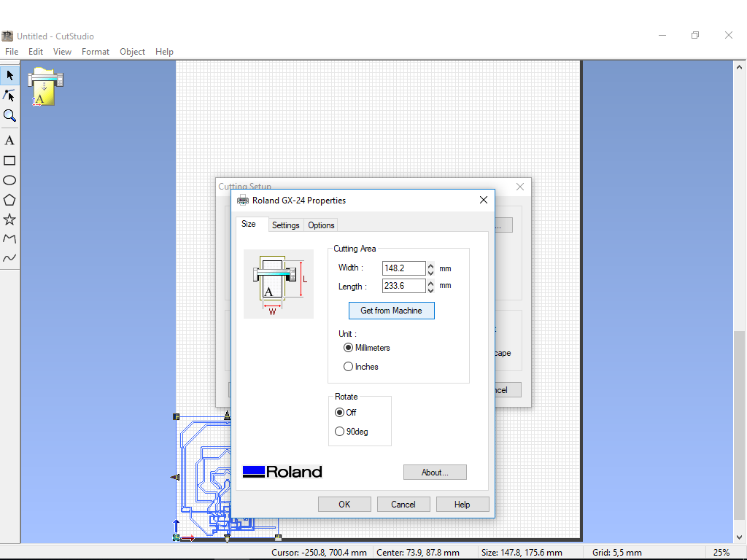Close the Cutting Setup dialog behind

pos(520,187)
